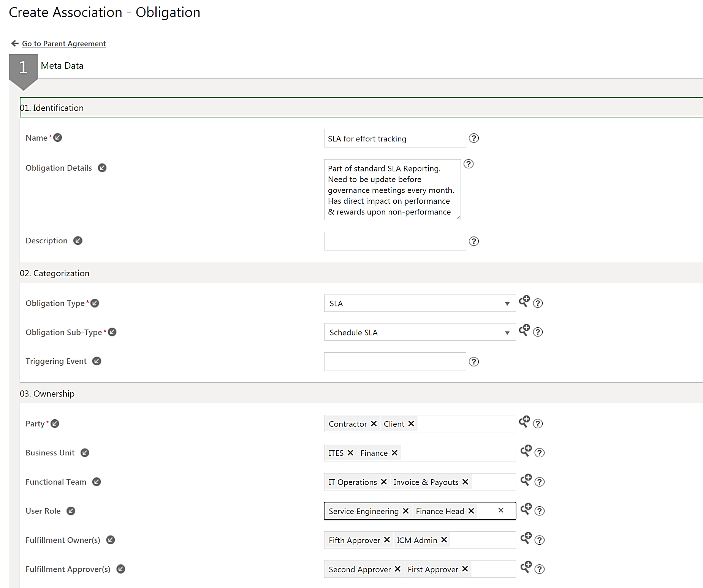
Task: Click the help icon next to Name field
Action: [x=473, y=138]
